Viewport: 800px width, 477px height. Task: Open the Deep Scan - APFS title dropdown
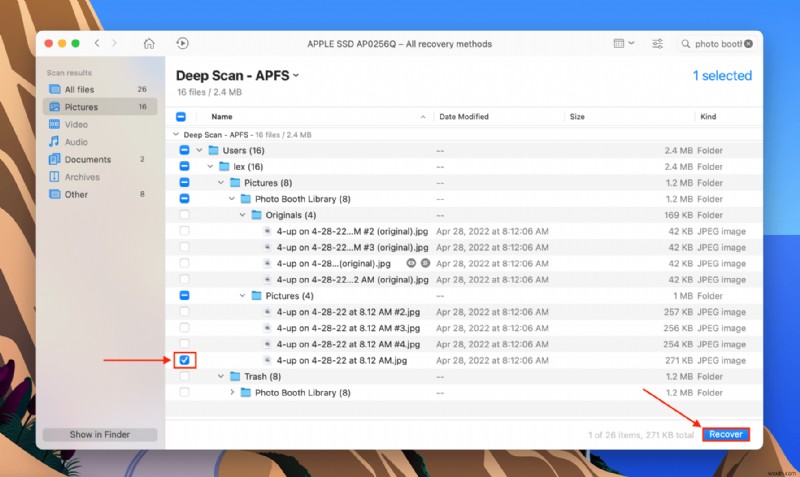[295, 76]
